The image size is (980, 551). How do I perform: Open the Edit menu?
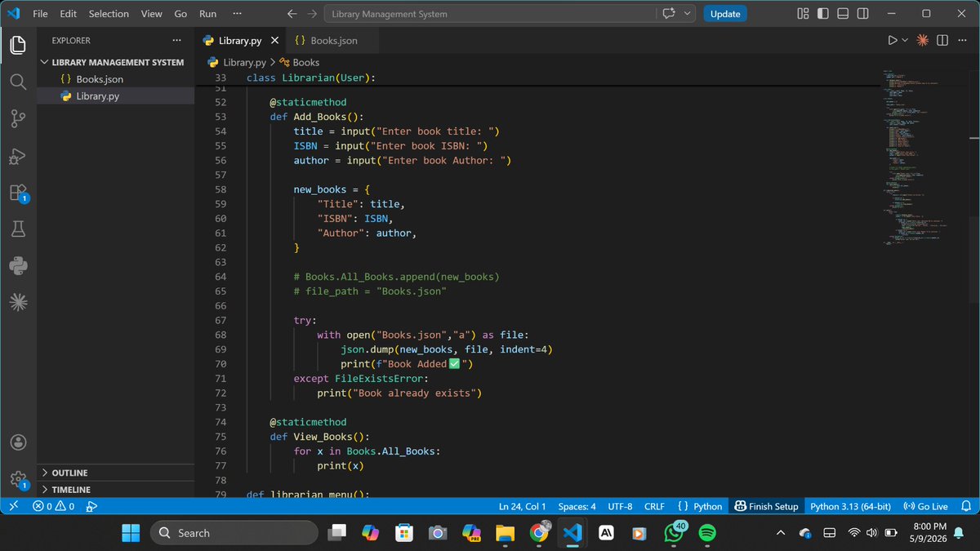point(68,14)
